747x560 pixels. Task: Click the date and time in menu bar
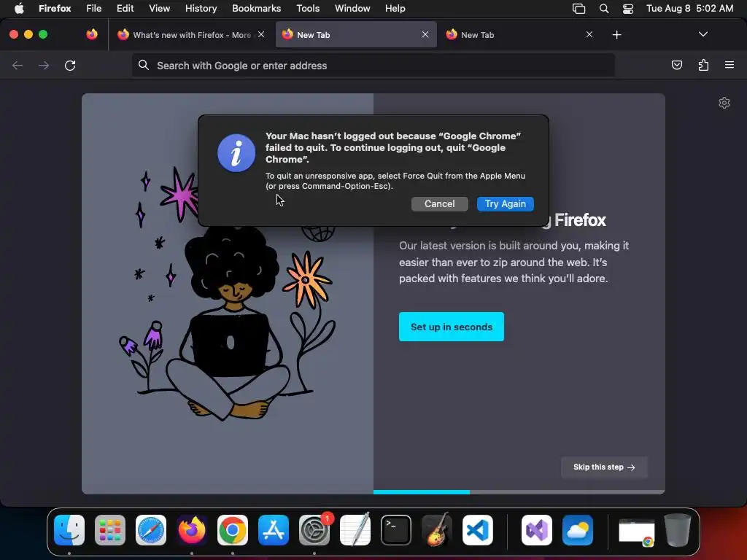pyautogui.click(x=689, y=8)
